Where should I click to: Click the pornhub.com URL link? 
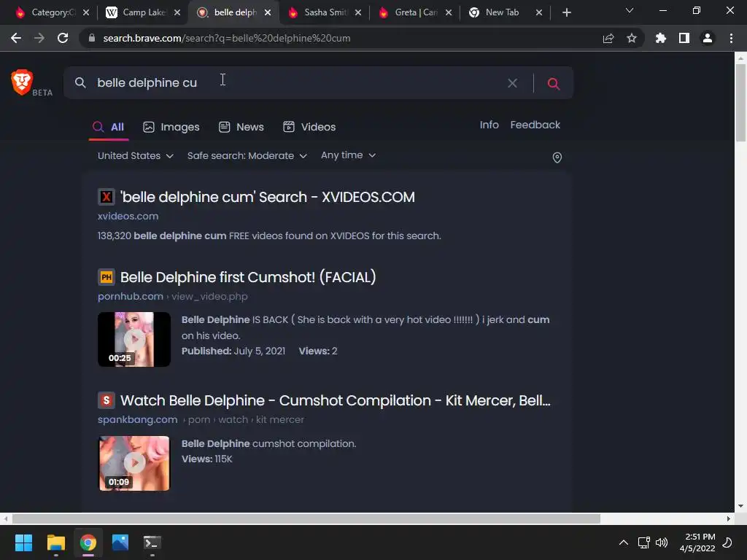tap(130, 296)
